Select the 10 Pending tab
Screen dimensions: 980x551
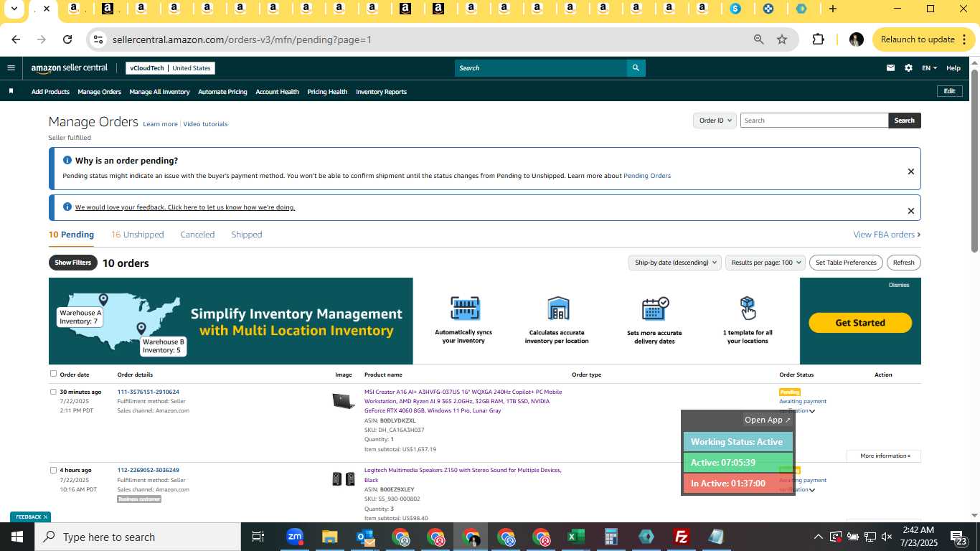point(71,235)
